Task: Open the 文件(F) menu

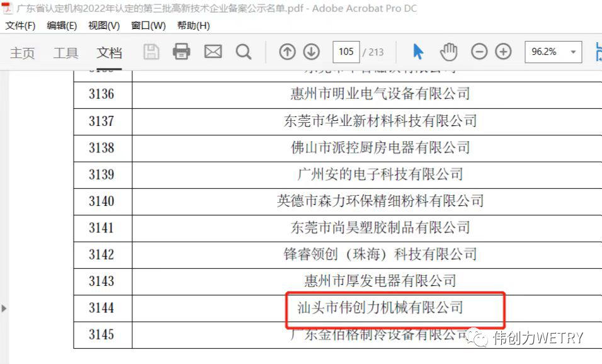Action: coord(21,25)
